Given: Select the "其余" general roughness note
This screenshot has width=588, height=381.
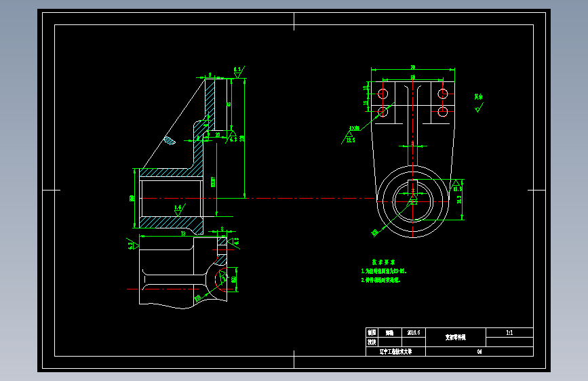Looking at the screenshot, I should (x=478, y=97).
